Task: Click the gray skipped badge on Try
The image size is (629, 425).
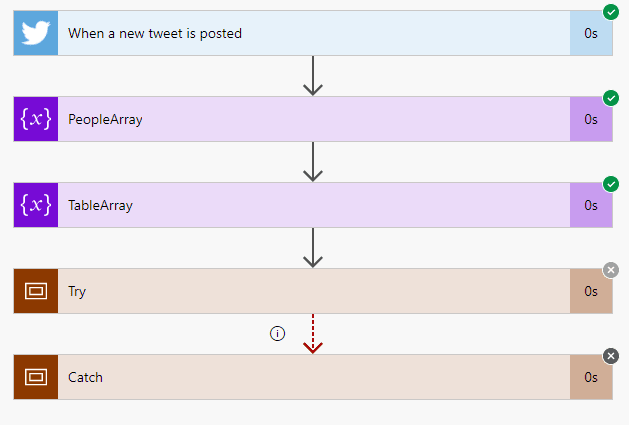Action: tap(611, 270)
